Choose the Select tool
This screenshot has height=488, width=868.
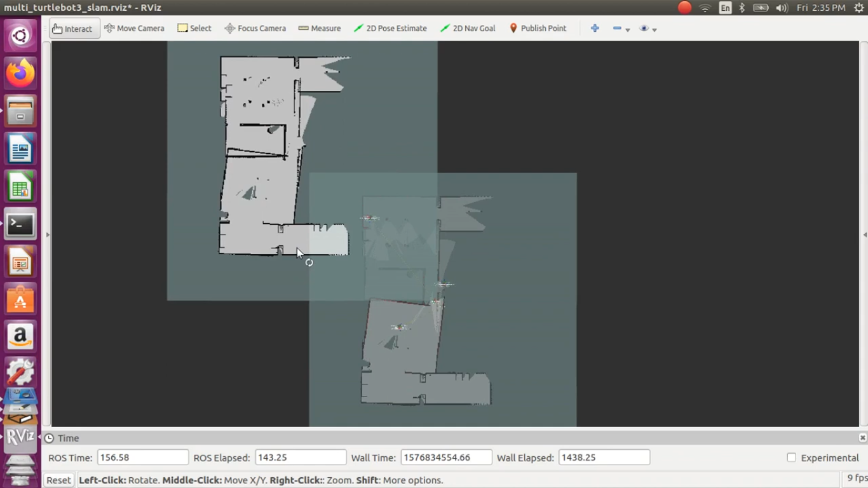point(194,29)
